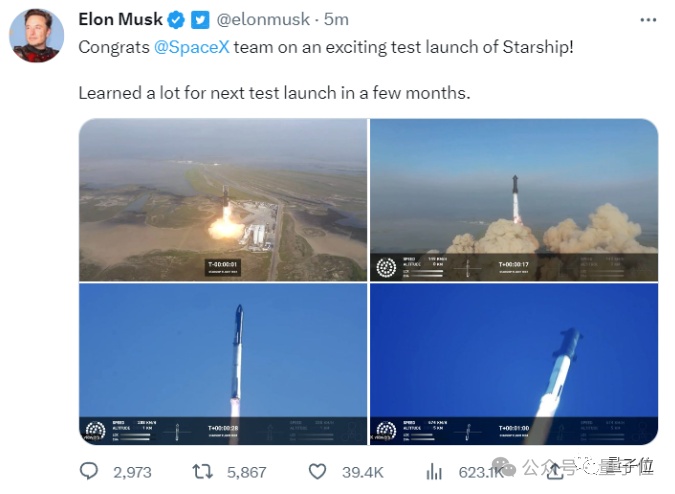Click the retweet arrows icon
This screenshot has height=494, width=675.
tap(202, 472)
